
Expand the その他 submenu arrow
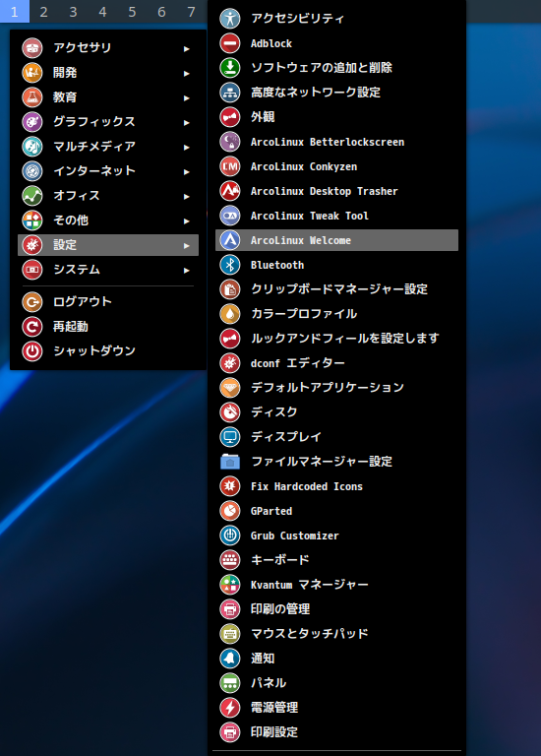tap(187, 220)
